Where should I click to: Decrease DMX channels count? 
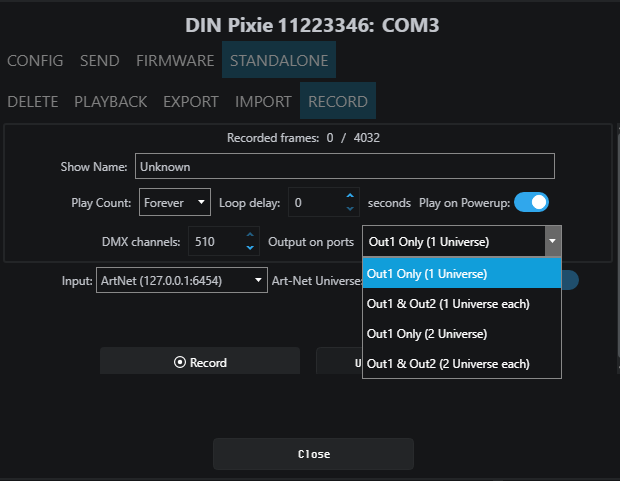point(250,248)
